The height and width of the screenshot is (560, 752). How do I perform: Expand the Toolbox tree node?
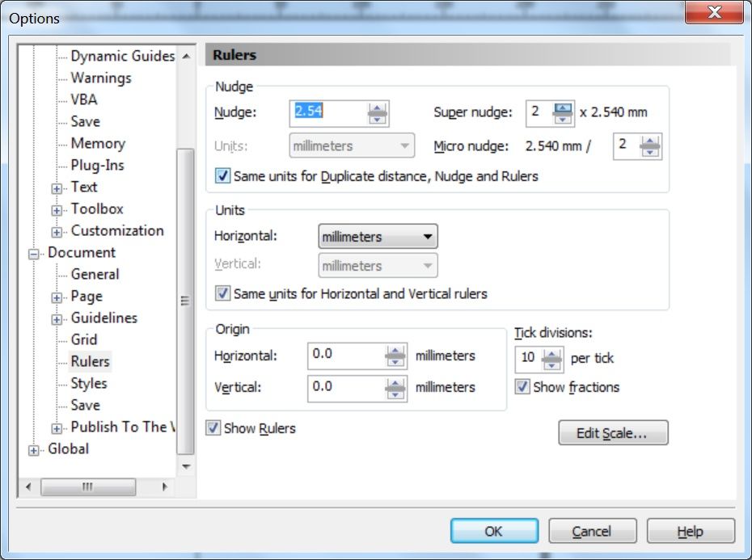point(57,210)
